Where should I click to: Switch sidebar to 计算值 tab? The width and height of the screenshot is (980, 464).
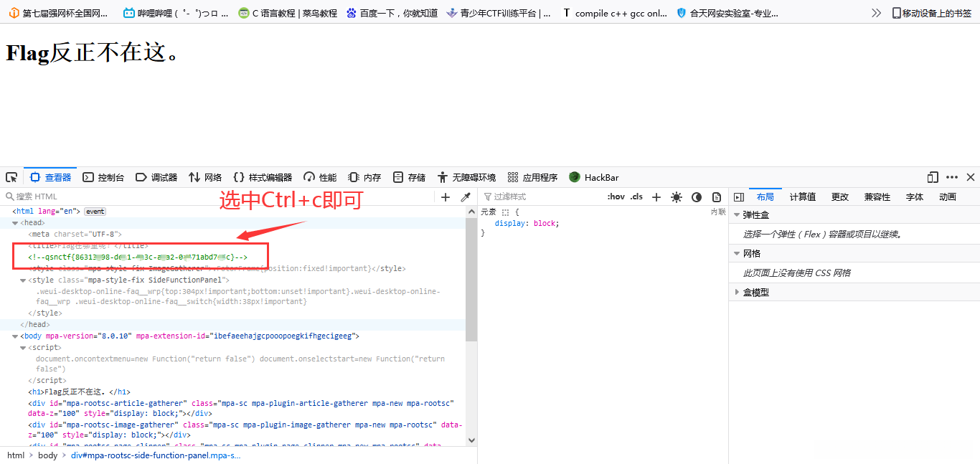[x=802, y=197]
